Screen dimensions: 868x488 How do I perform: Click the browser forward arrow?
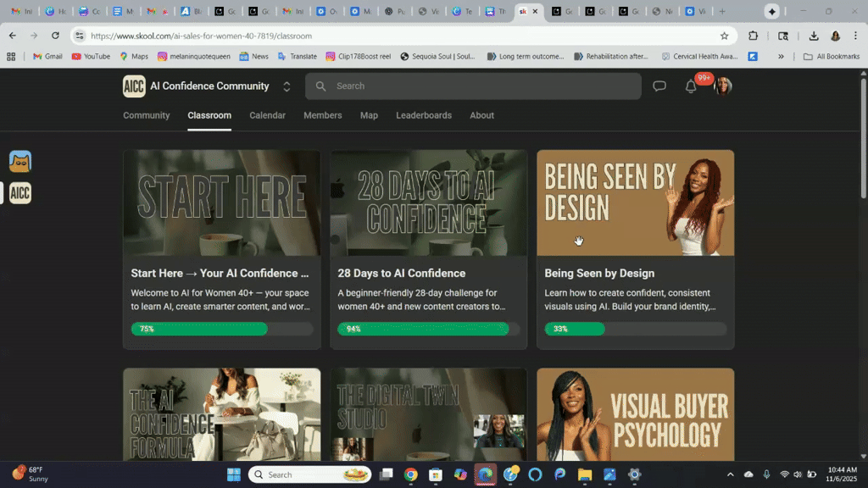pos(34,36)
